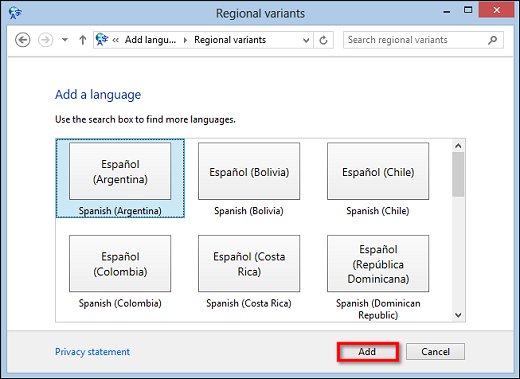
Task: Click the language list scrollbar thumb
Action: click(x=458, y=174)
